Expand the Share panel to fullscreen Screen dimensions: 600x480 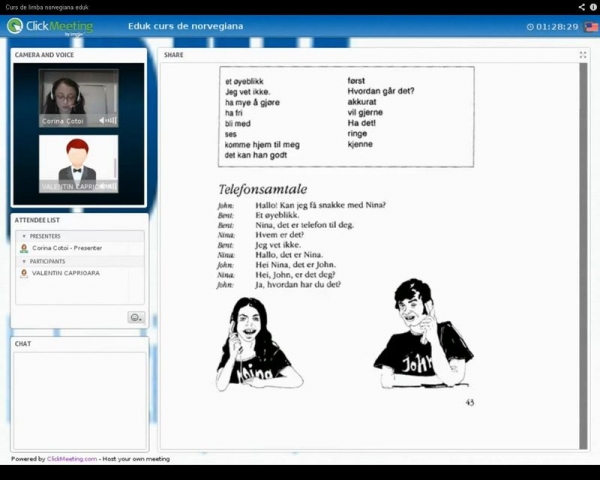[583, 55]
